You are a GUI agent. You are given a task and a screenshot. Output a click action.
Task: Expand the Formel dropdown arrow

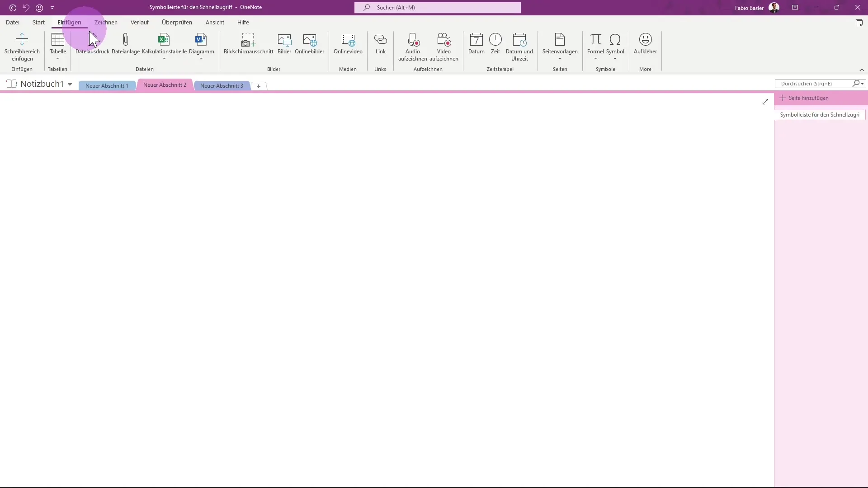[595, 59]
